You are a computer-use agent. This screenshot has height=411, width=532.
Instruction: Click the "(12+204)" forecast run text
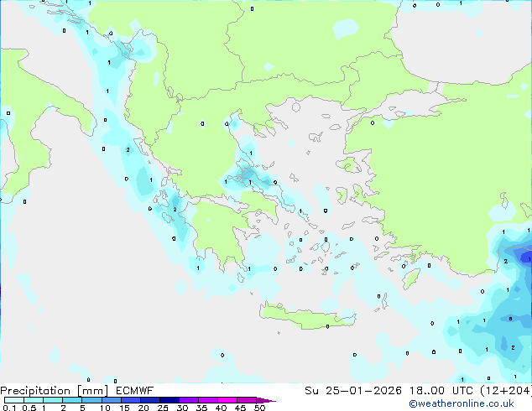pyautogui.click(x=506, y=391)
